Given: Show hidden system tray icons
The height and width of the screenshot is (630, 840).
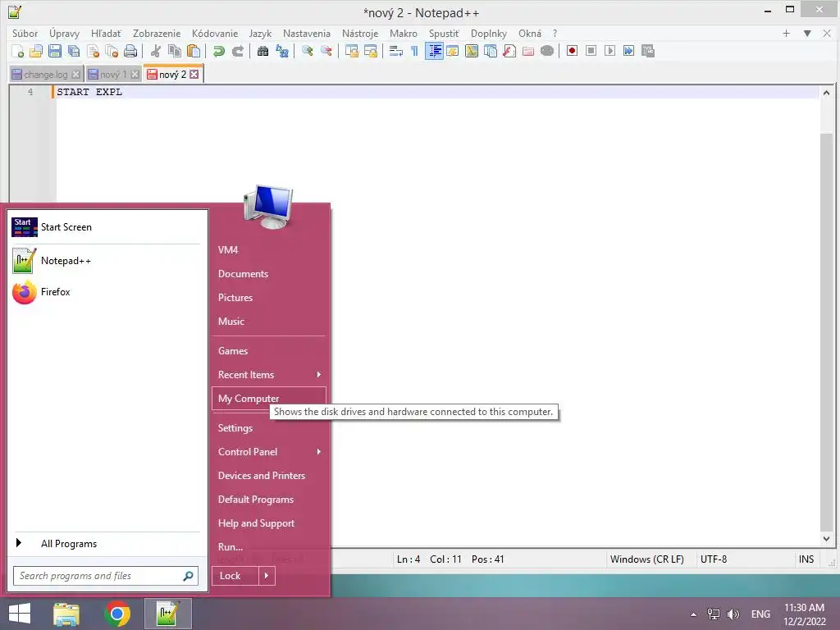Looking at the screenshot, I should [693, 614].
